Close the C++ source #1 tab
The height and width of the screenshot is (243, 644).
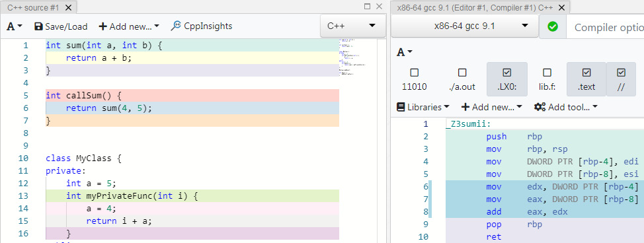(69, 7)
